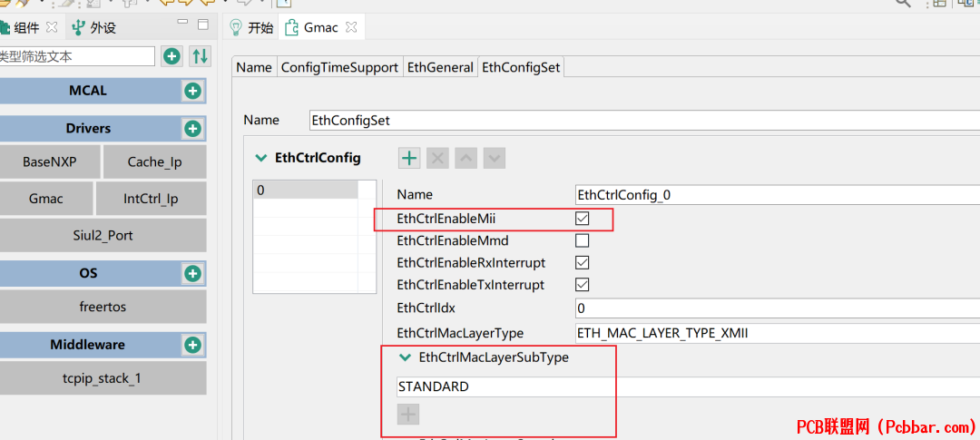Close the 组件 view tab
The width and height of the screenshot is (980, 440).
(x=53, y=27)
